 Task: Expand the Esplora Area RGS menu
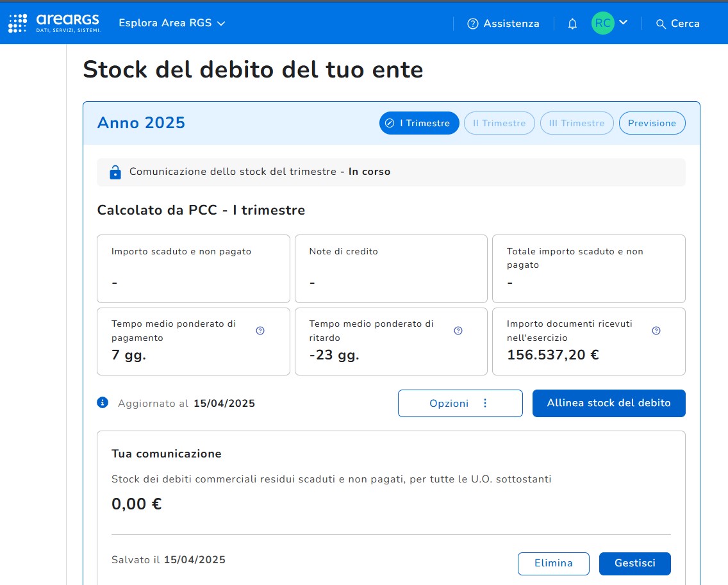click(x=172, y=23)
